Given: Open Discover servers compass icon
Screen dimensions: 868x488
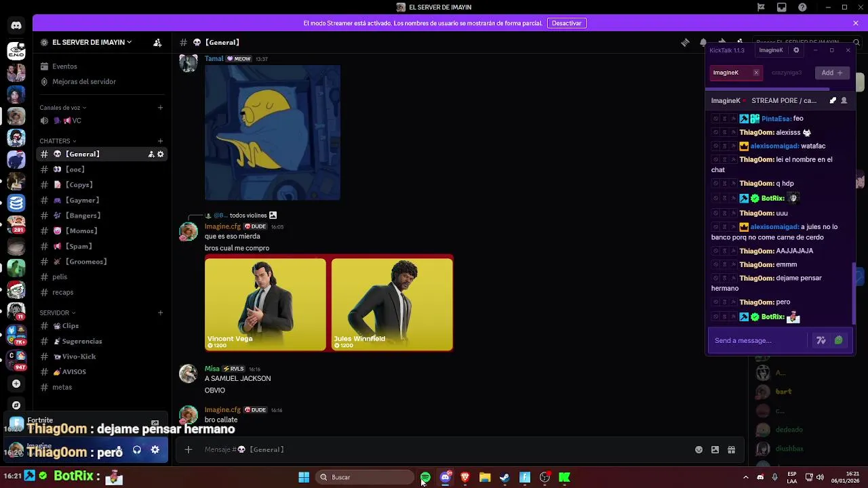Looking at the screenshot, I should point(16,405).
